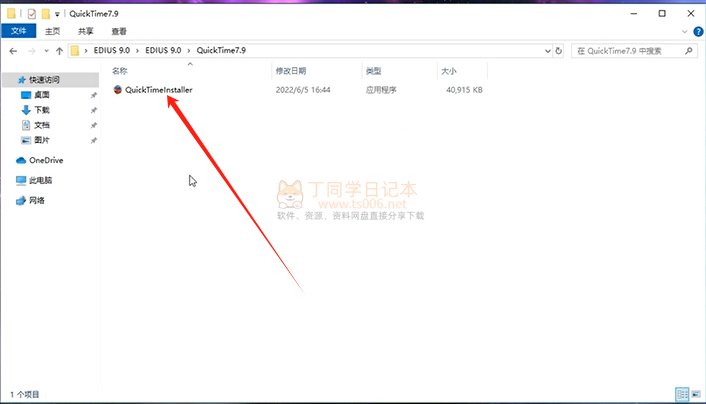Click the pin icon beside 图片
Screen dimensions: 706x404
tap(94, 141)
